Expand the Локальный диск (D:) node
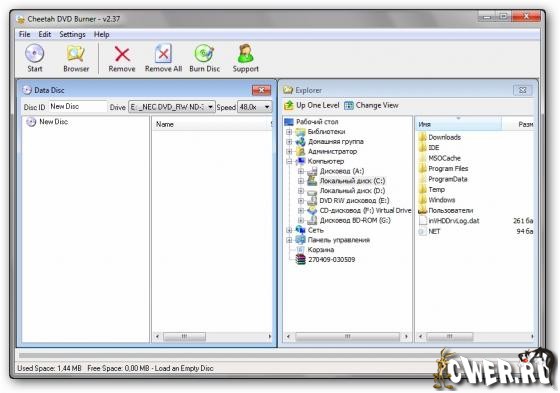 301,191
